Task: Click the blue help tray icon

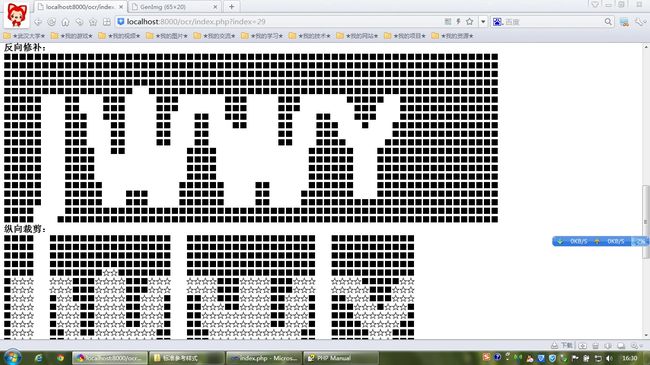Action: [497, 357]
